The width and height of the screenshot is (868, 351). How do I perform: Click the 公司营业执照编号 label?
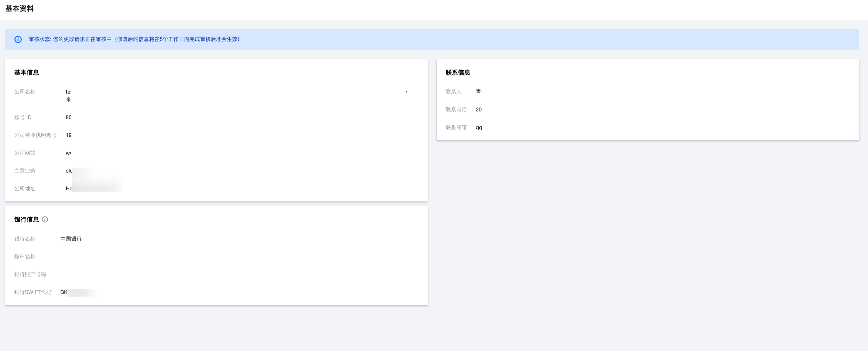[35, 135]
